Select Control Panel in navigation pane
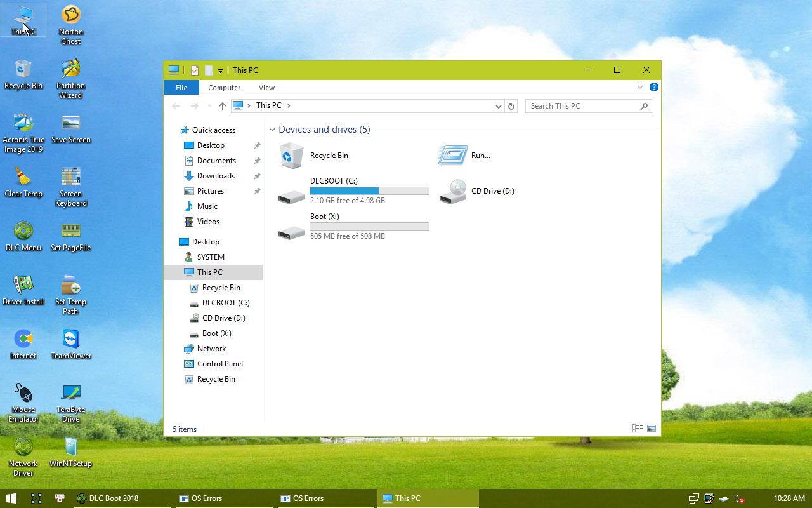The image size is (812, 508). 213,364
